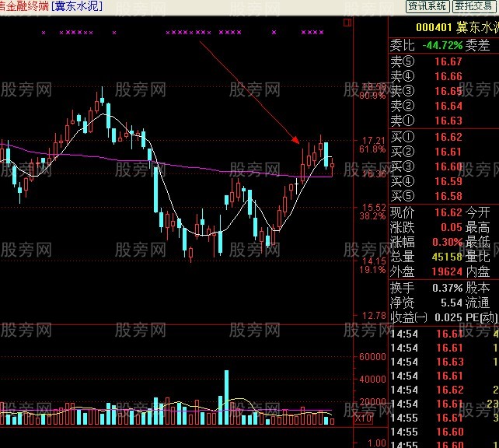Open the 委托交易 trading button
Viewport: 499px width, 448px height.
pos(473,6)
